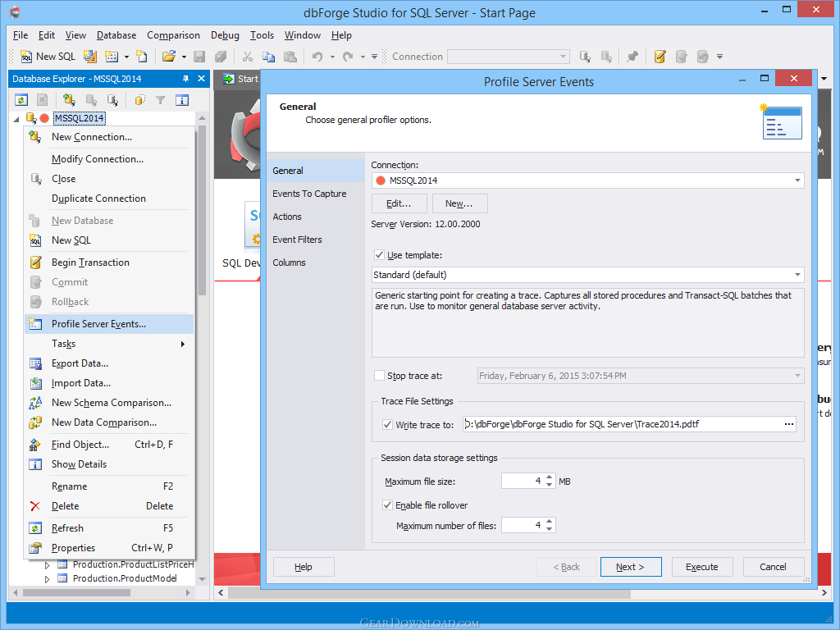Image resolution: width=840 pixels, height=630 pixels.
Task: Open the Connection MSSQL2014 dropdown in dialog
Action: (797, 180)
